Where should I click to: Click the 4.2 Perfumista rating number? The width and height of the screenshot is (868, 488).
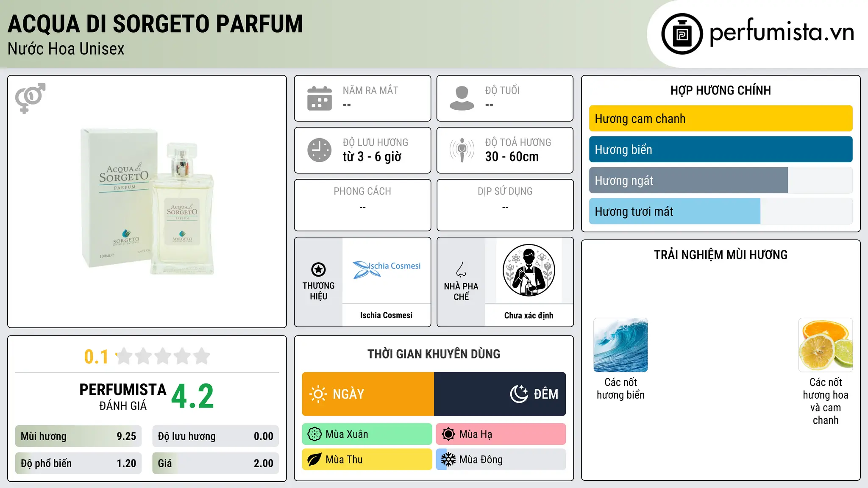[193, 396]
